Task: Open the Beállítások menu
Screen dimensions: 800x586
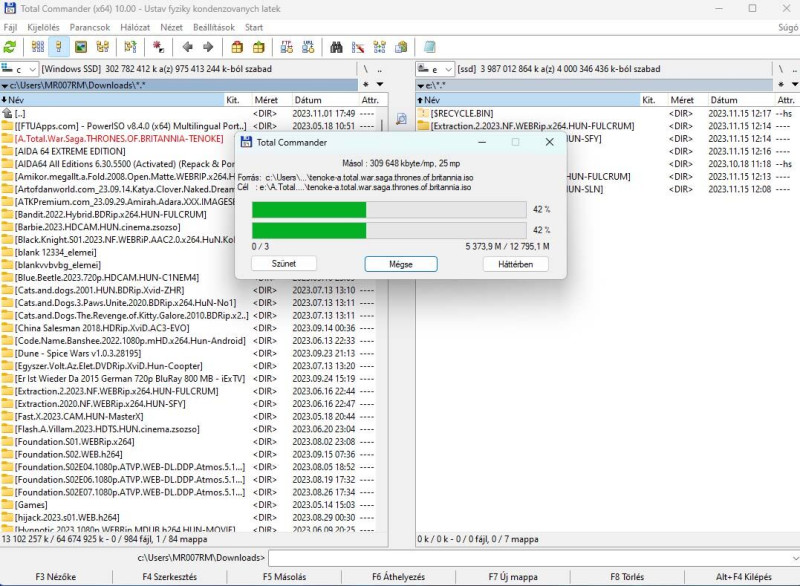Action: click(214, 28)
